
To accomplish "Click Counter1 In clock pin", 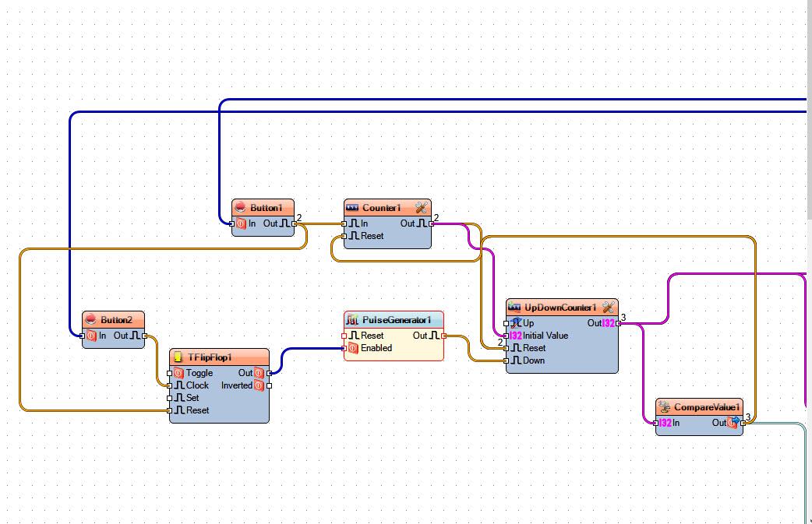I will tap(344, 224).
